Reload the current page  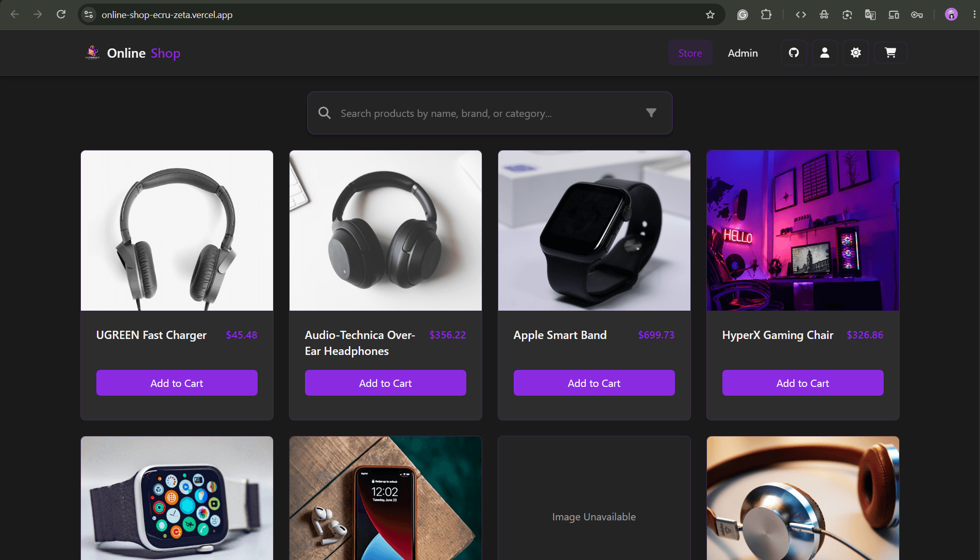pos(61,14)
